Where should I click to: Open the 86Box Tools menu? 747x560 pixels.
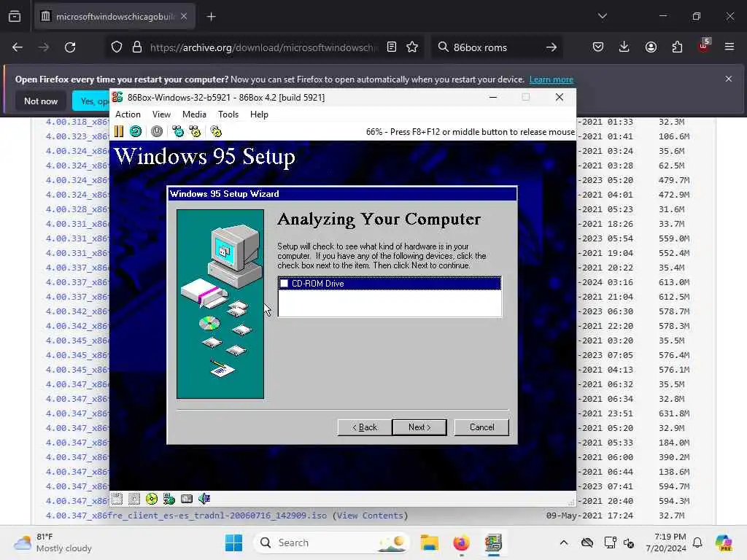click(228, 114)
